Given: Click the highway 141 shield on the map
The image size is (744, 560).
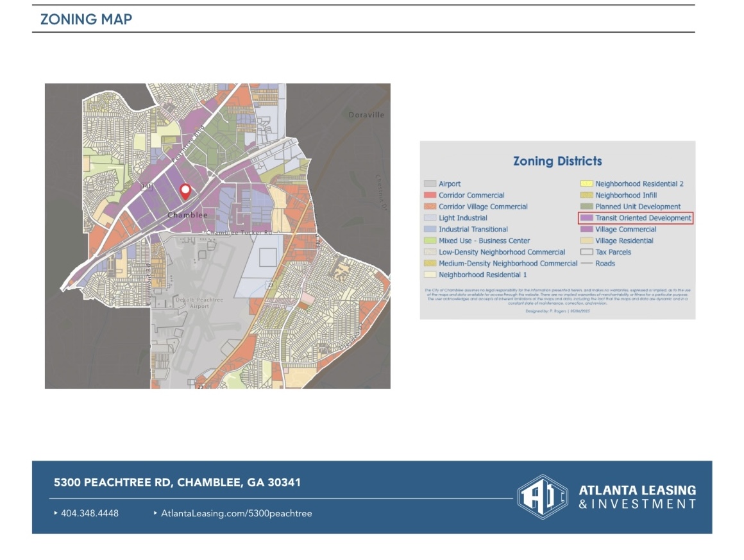Looking at the screenshot, I should pos(147,187).
